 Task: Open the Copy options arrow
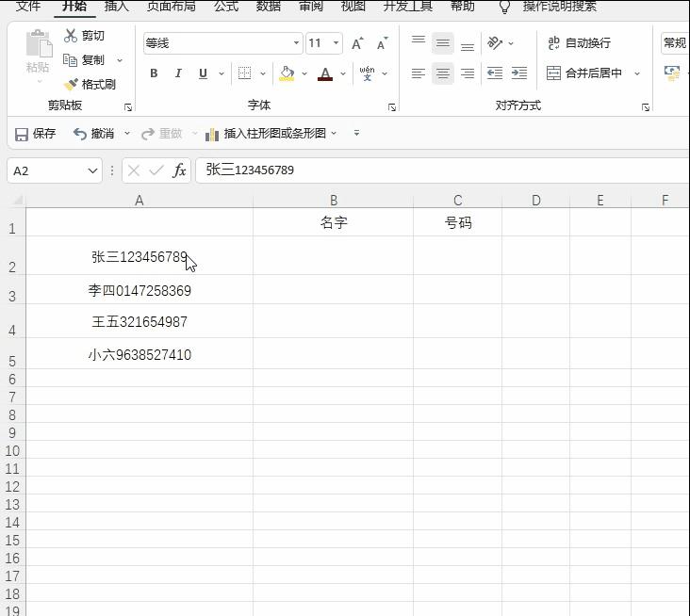pyautogui.click(x=120, y=60)
